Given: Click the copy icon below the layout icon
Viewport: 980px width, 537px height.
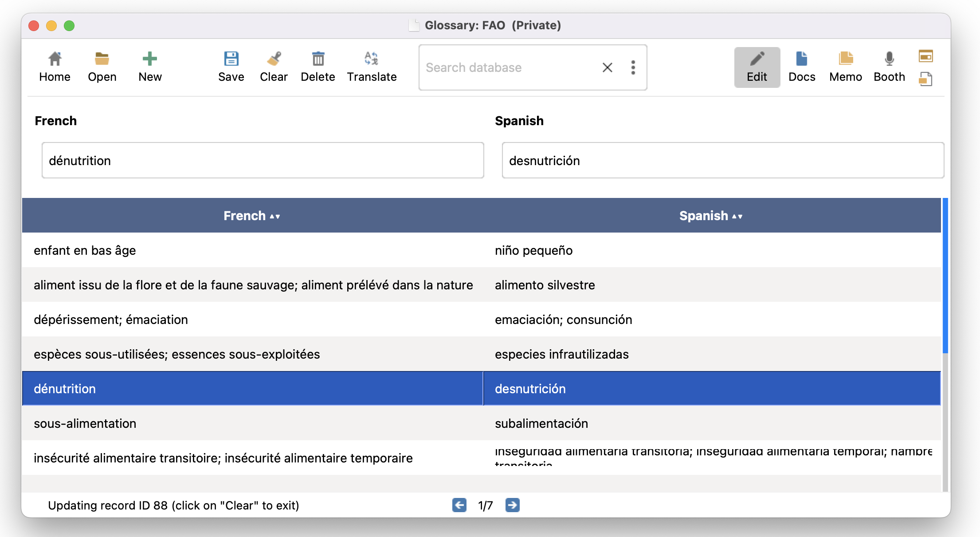Looking at the screenshot, I should 925,79.
